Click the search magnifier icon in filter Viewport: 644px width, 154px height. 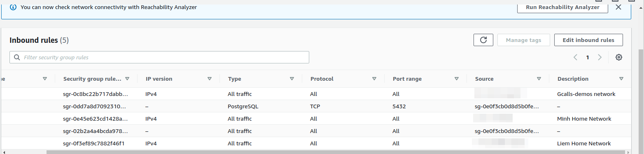(17, 57)
